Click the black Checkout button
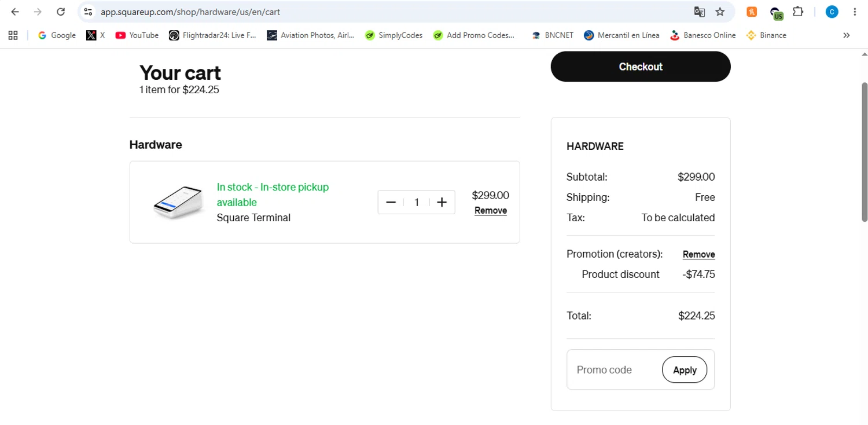868x425 pixels. click(641, 67)
